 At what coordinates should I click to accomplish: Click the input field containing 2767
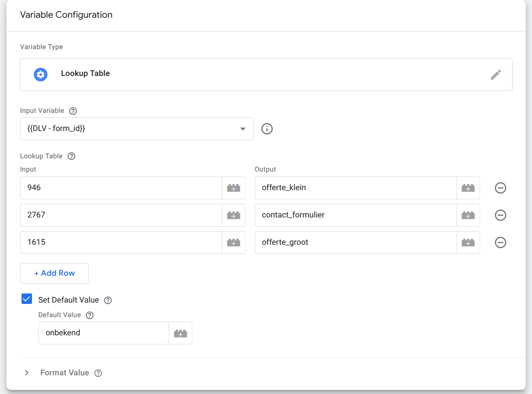click(x=121, y=215)
